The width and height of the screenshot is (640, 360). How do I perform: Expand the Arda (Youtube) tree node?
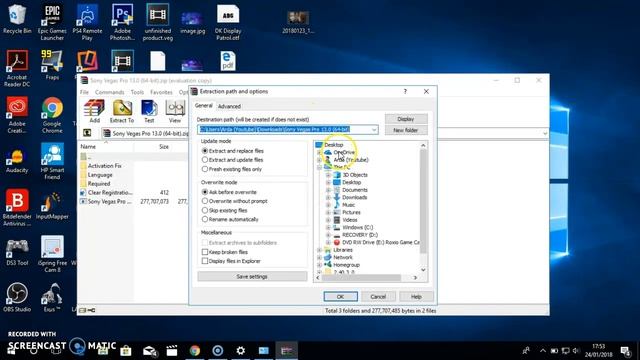(x=319, y=160)
